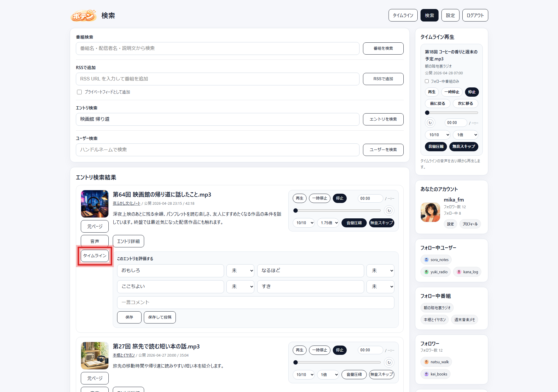Open エントリ詳細 for 第64回 entry

point(128,241)
